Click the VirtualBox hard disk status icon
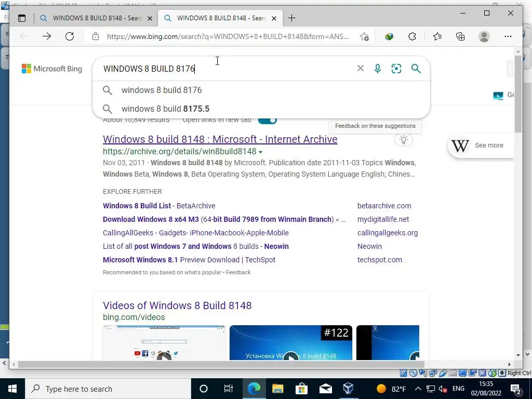Screen dimensions: 532x399 (x=403, y=373)
